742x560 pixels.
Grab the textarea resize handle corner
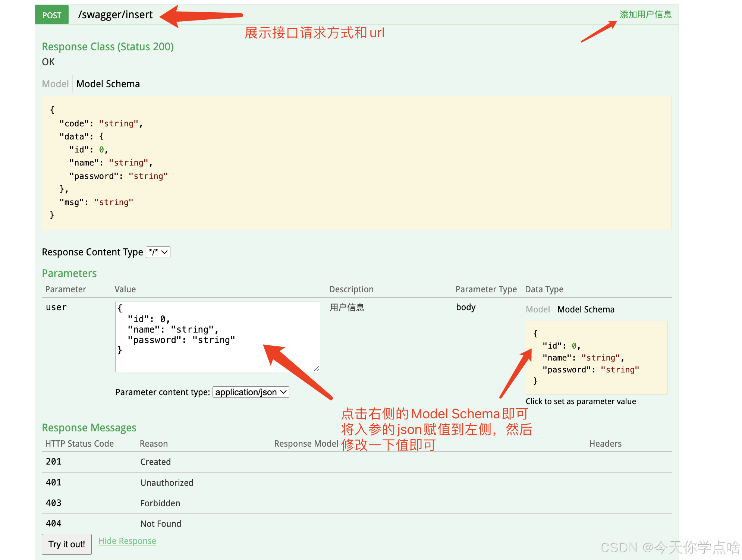pyautogui.click(x=317, y=368)
